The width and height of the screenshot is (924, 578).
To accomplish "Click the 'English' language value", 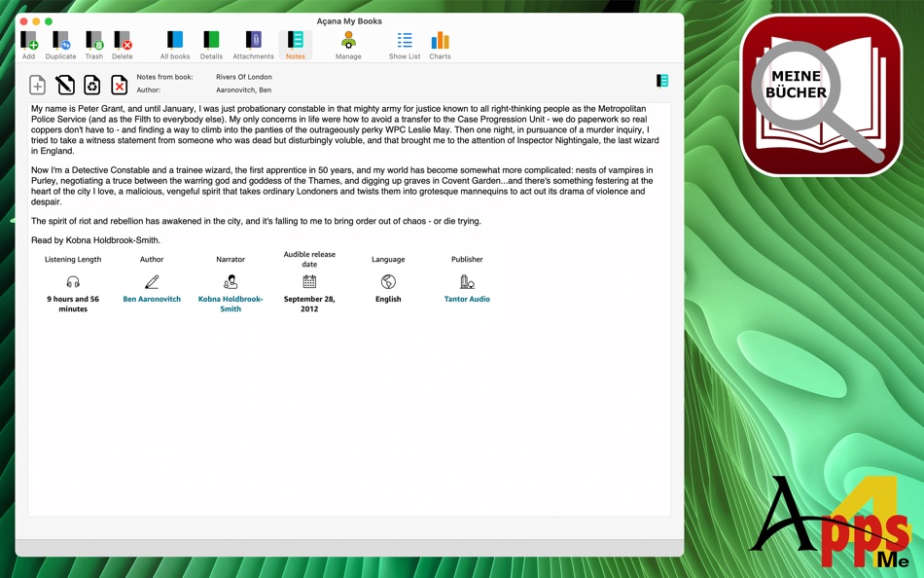I will [x=388, y=299].
